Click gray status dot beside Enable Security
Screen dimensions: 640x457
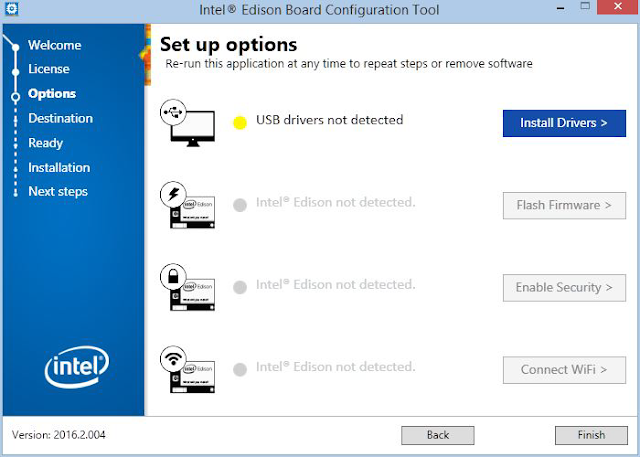(240, 287)
